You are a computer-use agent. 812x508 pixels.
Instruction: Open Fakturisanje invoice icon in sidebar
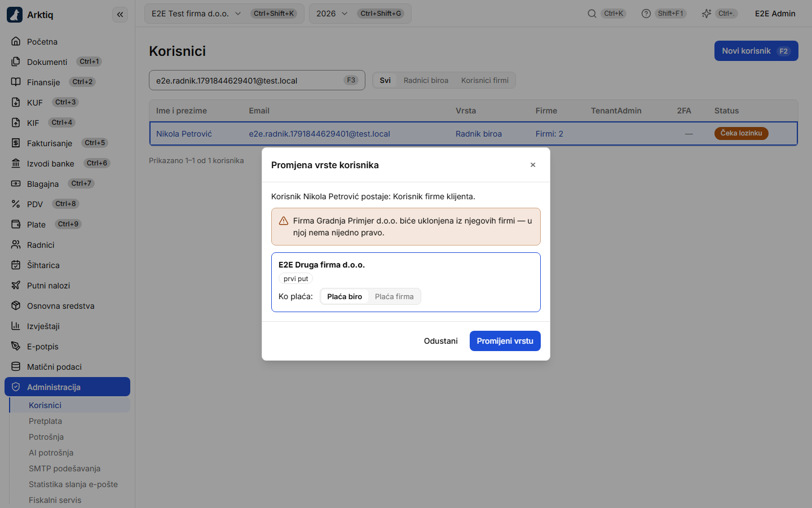coord(16,143)
